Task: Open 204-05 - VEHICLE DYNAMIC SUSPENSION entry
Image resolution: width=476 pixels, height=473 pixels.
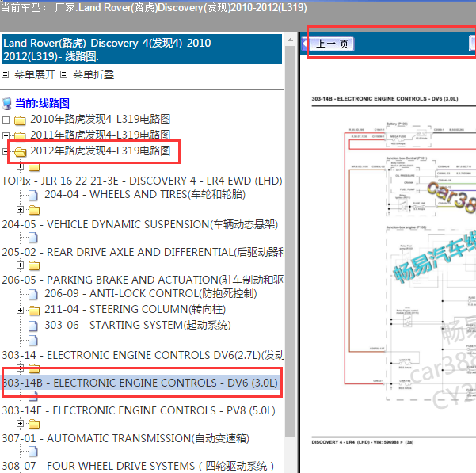Action: click(140, 225)
